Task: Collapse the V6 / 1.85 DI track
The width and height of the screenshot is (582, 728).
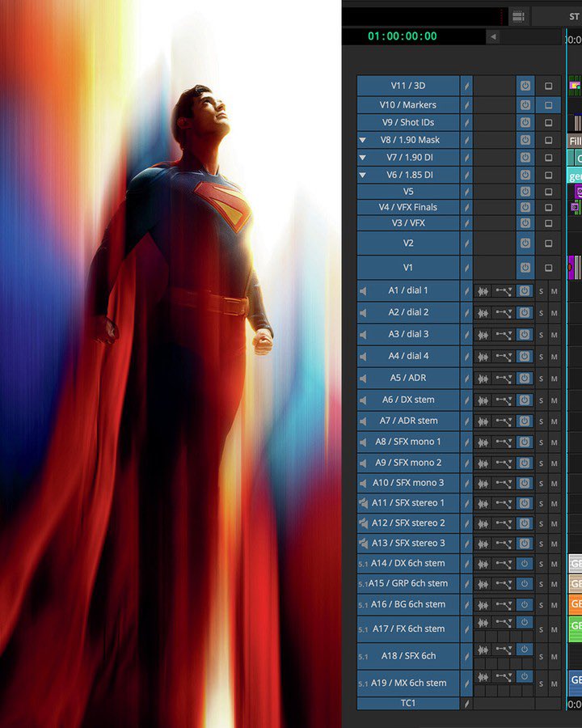Action: coord(363,175)
